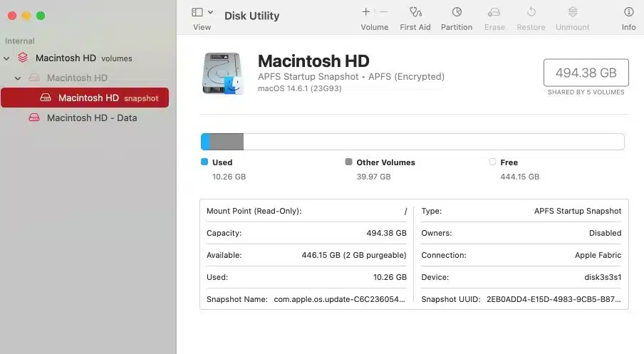The height and width of the screenshot is (354, 644).
Task: Click the Disk Utility window title
Action: click(251, 16)
